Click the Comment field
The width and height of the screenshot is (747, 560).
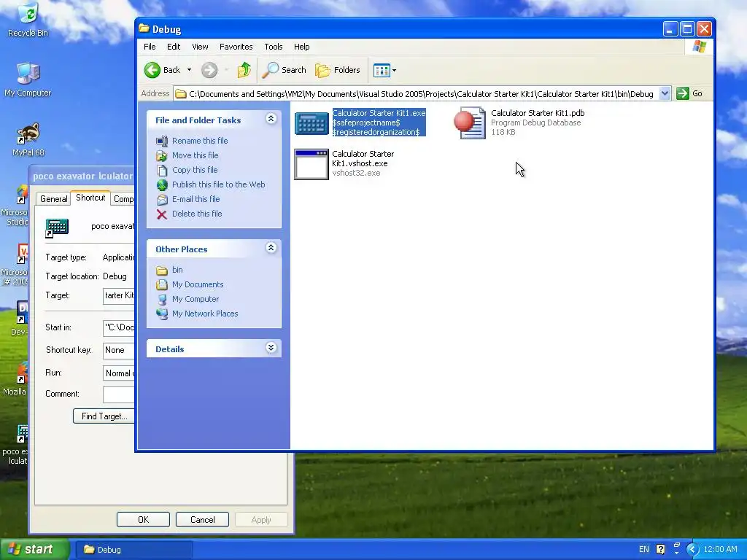pos(119,394)
